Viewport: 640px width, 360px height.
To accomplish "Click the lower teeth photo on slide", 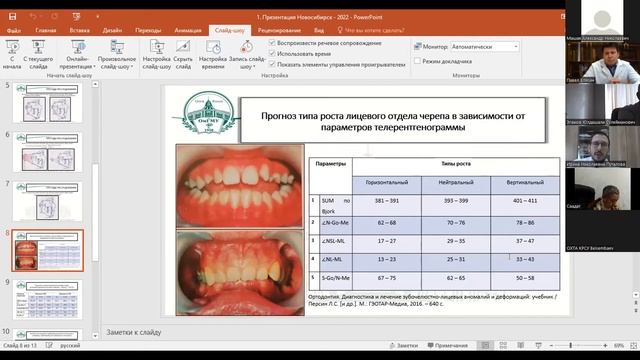I will coord(240,273).
